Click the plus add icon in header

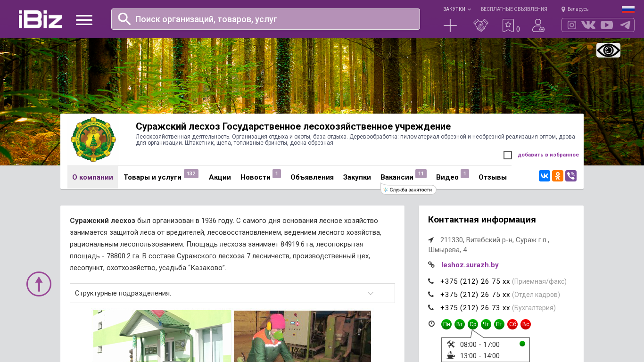(x=450, y=25)
